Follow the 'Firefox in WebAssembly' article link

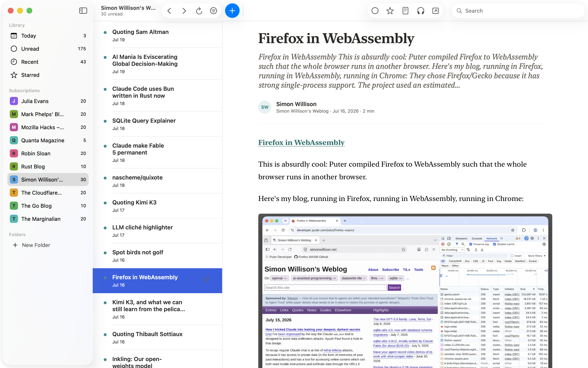point(301,142)
